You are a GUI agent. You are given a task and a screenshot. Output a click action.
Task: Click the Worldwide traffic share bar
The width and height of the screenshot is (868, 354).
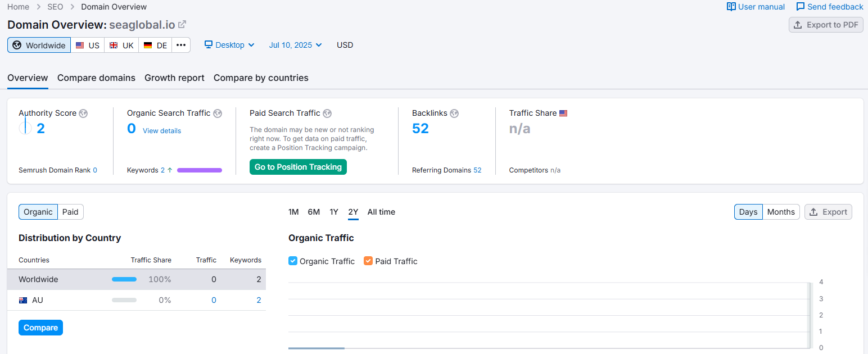[x=124, y=279]
